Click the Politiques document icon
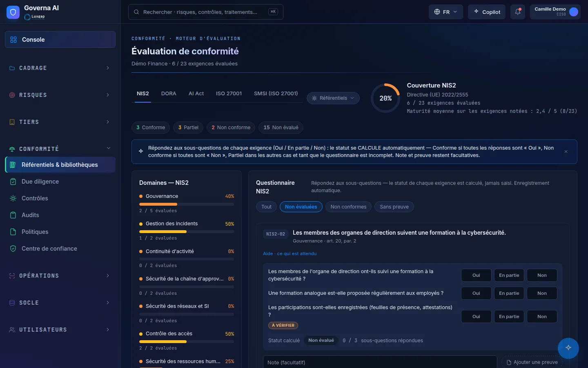The height and width of the screenshot is (368, 588). tap(13, 232)
